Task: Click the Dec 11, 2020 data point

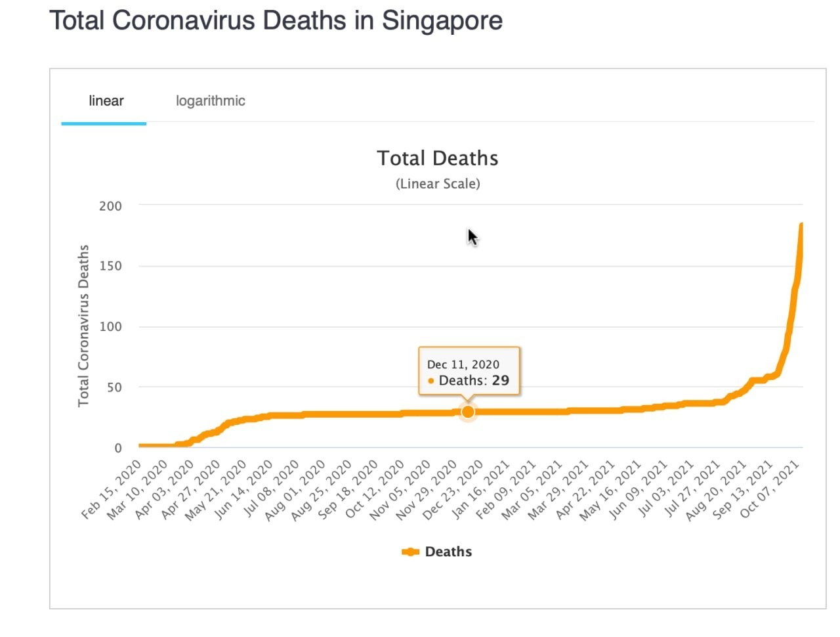Action: tap(468, 412)
